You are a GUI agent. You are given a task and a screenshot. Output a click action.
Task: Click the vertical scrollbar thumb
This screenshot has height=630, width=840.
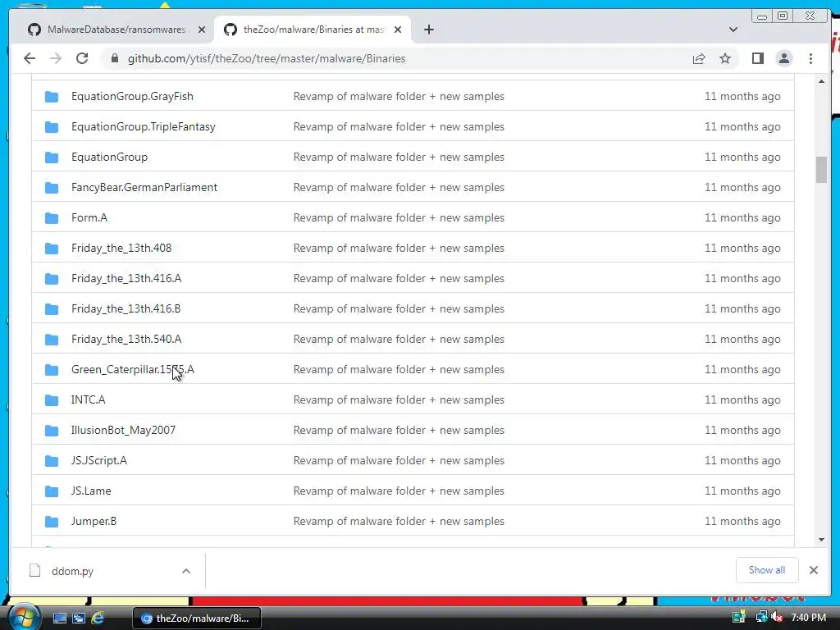point(821,169)
